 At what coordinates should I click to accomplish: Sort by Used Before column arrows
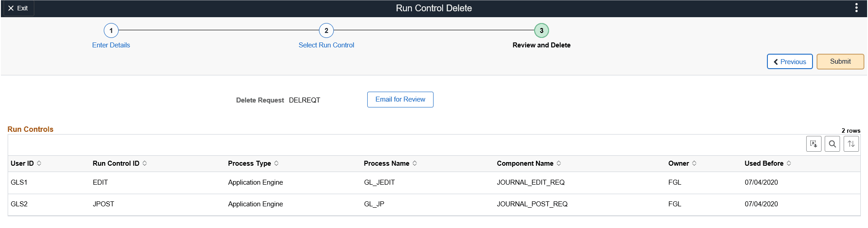click(789, 163)
